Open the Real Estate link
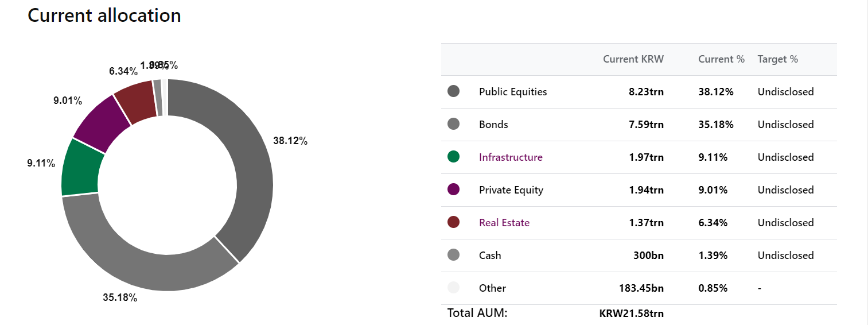This screenshot has width=868, height=325. coord(504,223)
